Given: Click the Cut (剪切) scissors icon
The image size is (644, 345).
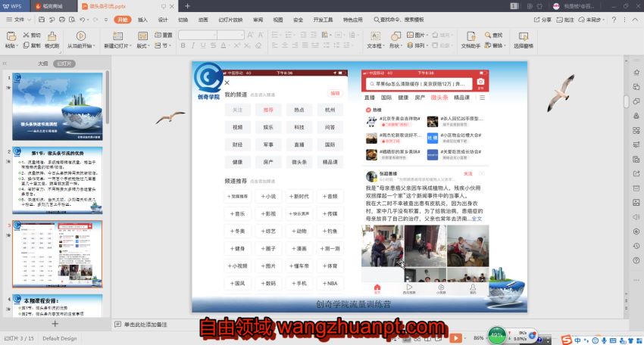Looking at the screenshot, I should point(27,35).
